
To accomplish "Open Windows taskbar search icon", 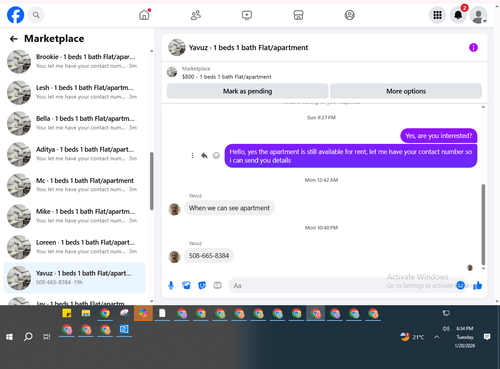I will tap(28, 337).
